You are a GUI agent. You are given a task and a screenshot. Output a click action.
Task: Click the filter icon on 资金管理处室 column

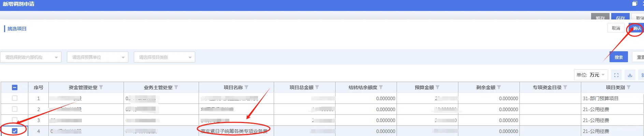tap(101, 87)
